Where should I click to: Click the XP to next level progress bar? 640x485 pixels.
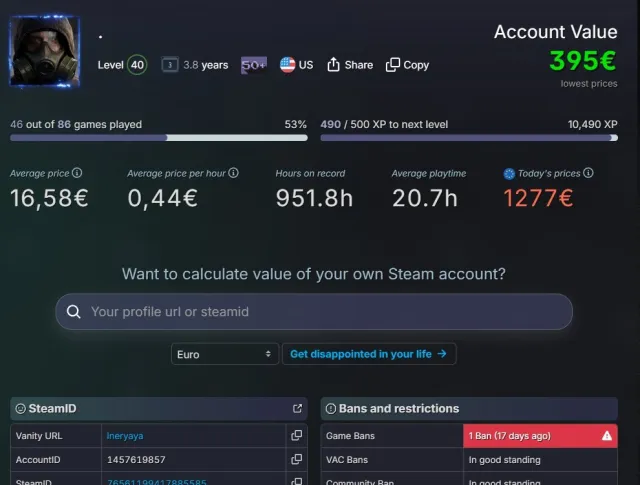point(469,138)
